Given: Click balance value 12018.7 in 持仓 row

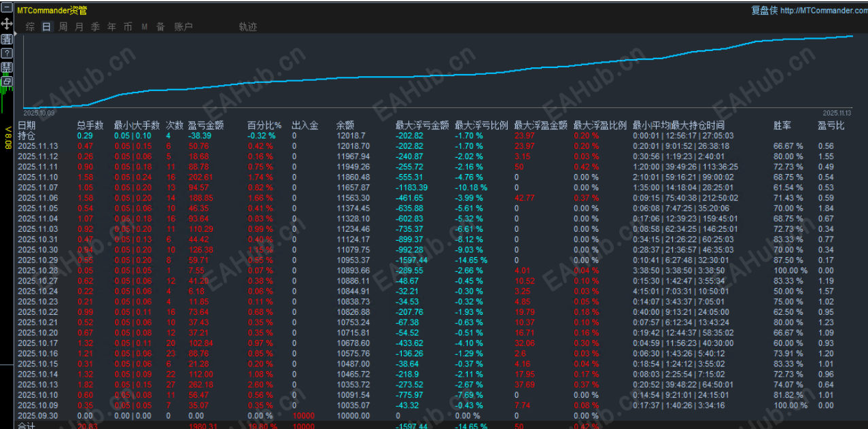Looking at the screenshot, I should coord(351,135).
